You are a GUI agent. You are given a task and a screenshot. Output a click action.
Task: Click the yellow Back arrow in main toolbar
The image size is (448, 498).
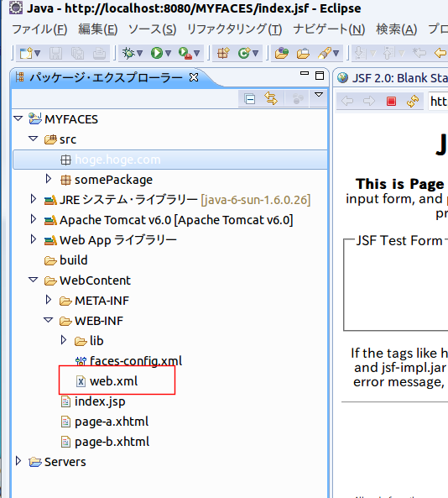pos(440,53)
